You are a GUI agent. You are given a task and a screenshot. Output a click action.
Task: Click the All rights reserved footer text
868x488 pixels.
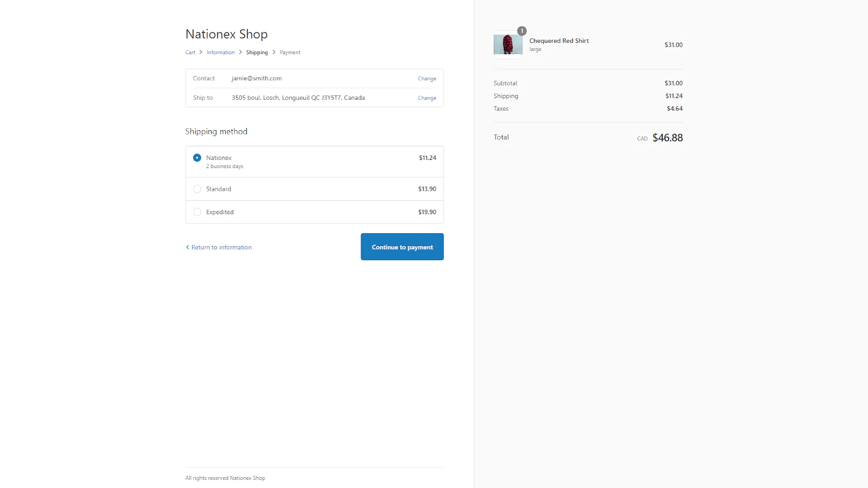225,478
